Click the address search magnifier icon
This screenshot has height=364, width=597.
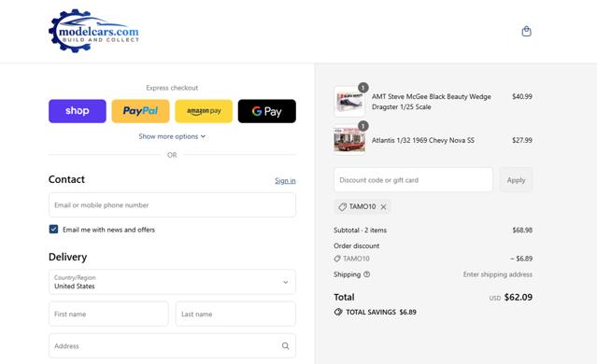tap(285, 345)
